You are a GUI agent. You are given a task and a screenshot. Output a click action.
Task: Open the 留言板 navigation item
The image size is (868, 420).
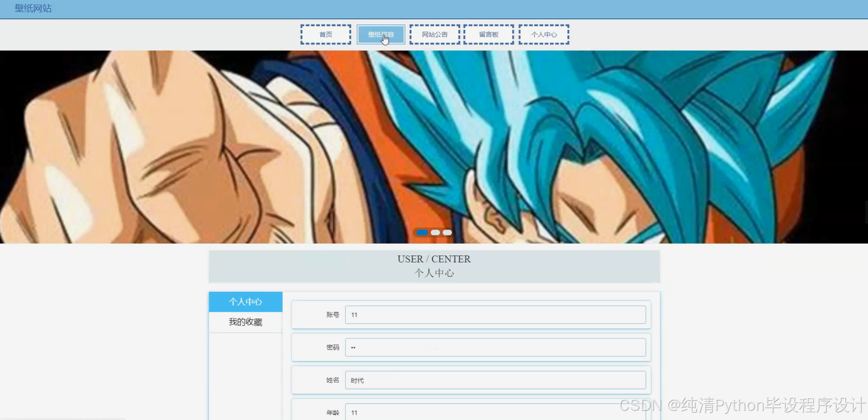[x=489, y=34]
